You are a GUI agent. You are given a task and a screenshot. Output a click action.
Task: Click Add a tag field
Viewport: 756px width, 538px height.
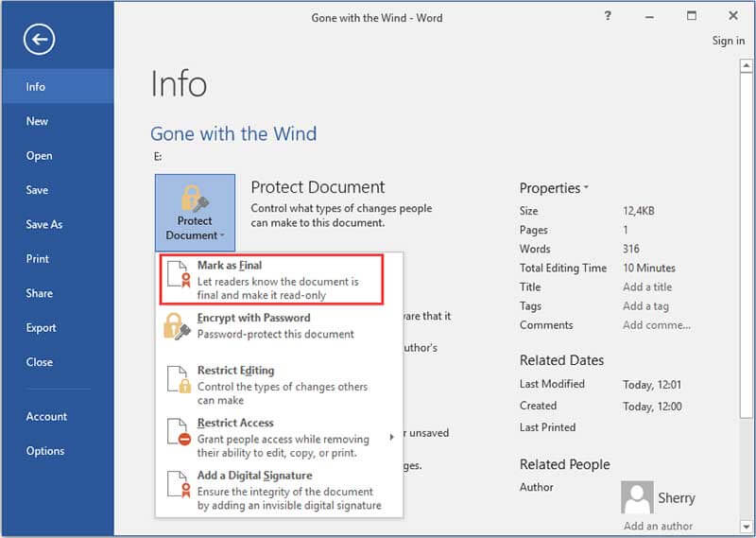tap(645, 306)
